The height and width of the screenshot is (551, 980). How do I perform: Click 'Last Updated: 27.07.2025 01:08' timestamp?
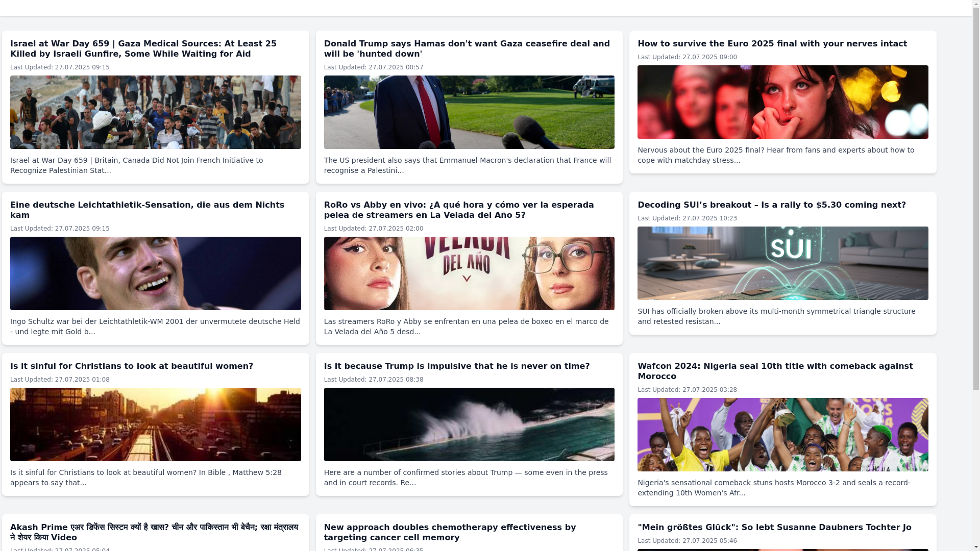point(60,380)
